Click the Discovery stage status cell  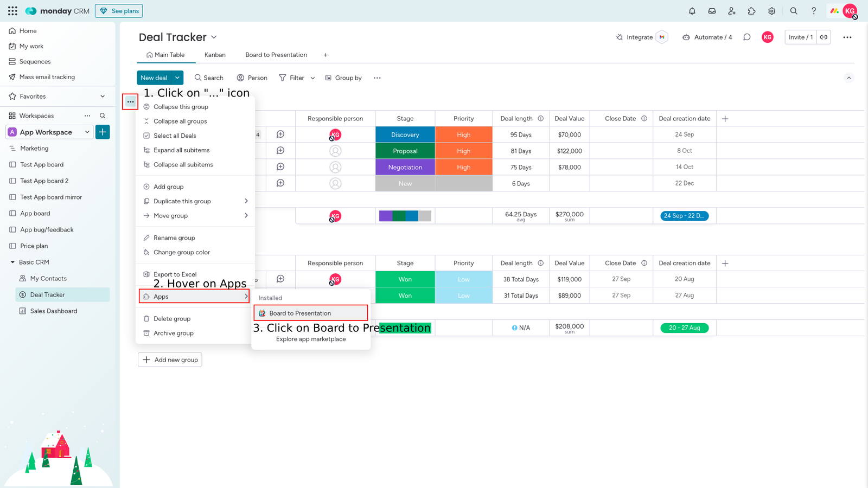pyautogui.click(x=405, y=135)
